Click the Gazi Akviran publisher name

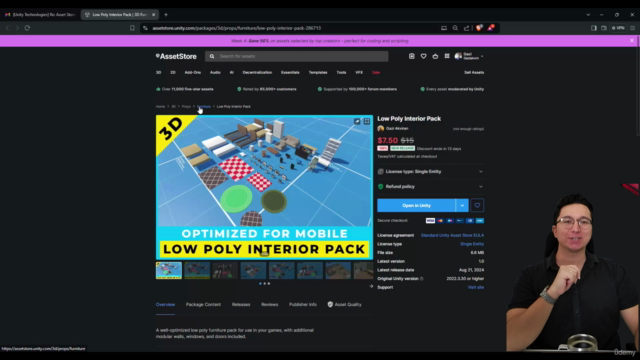[x=397, y=129]
